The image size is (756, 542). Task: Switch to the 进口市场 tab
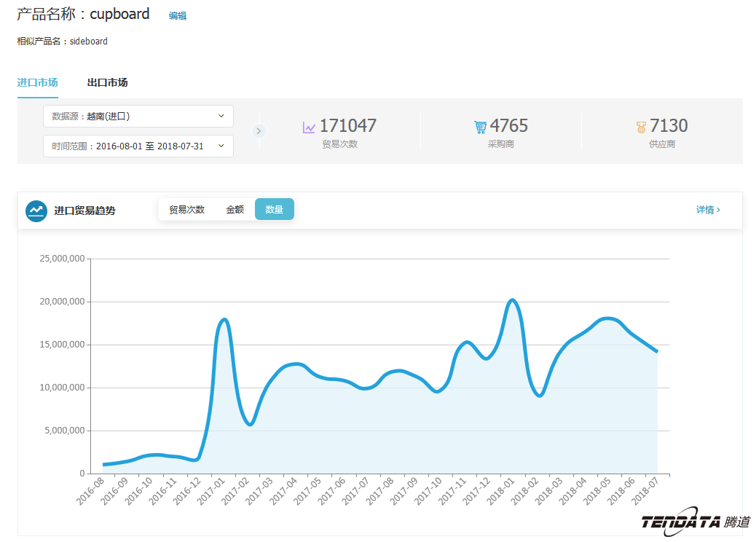point(37,82)
